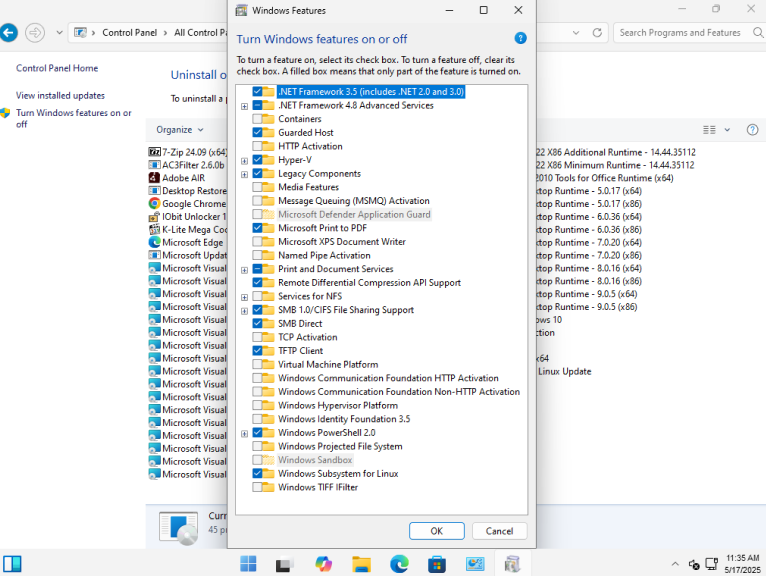
Task: Open address bar history dropdown
Action: (576, 33)
